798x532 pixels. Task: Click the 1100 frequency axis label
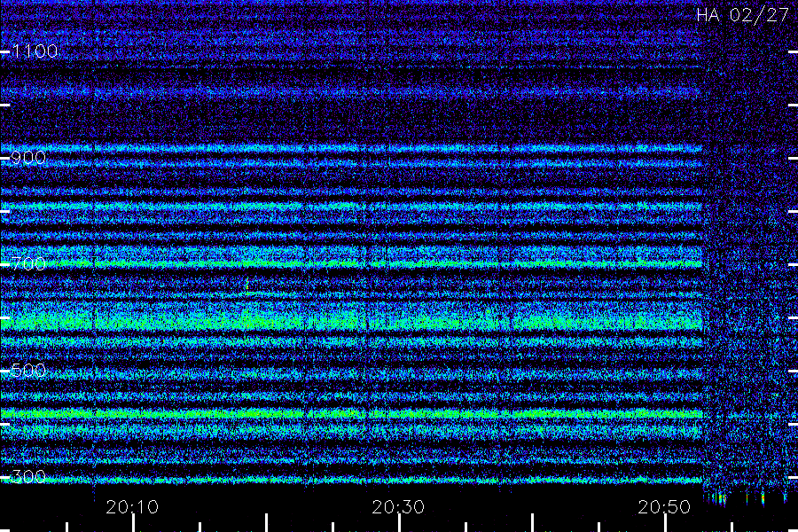35,51
